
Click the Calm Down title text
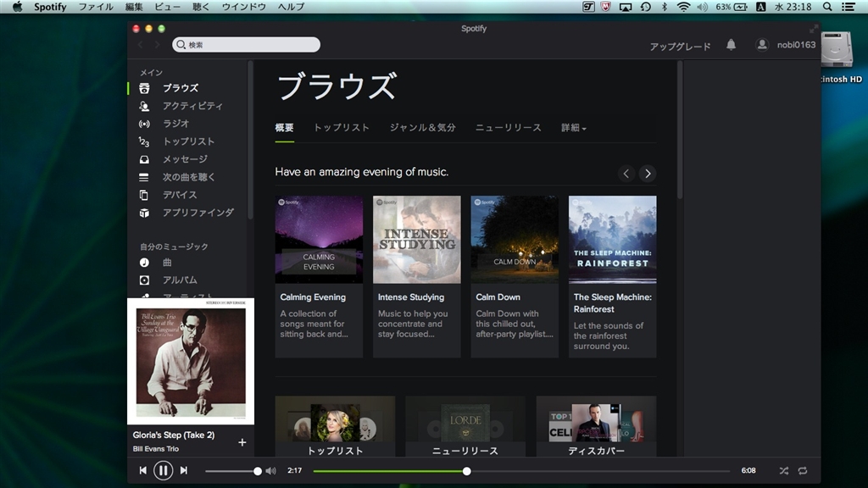point(498,297)
